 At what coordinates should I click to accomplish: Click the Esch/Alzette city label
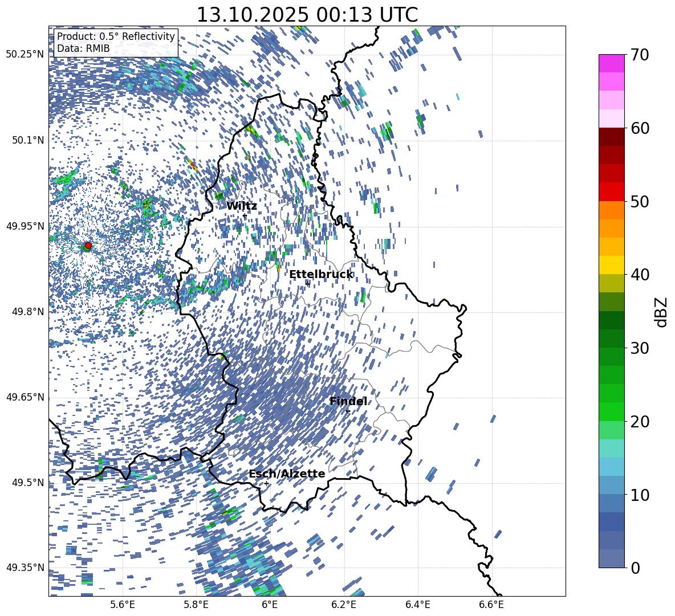(287, 474)
